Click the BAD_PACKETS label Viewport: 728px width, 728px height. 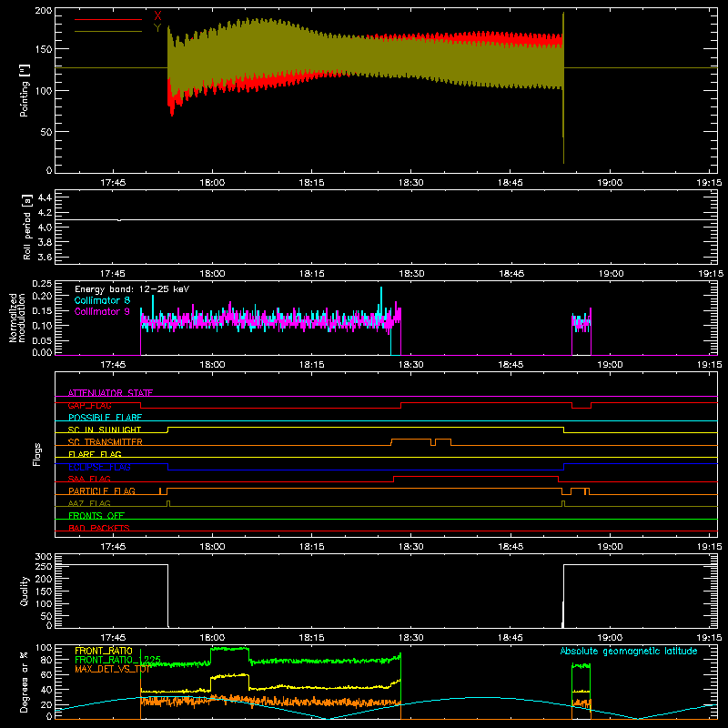[99, 528]
